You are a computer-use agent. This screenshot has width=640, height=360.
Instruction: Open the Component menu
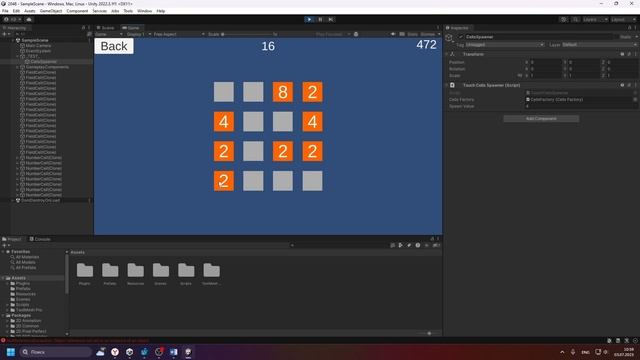77,11
